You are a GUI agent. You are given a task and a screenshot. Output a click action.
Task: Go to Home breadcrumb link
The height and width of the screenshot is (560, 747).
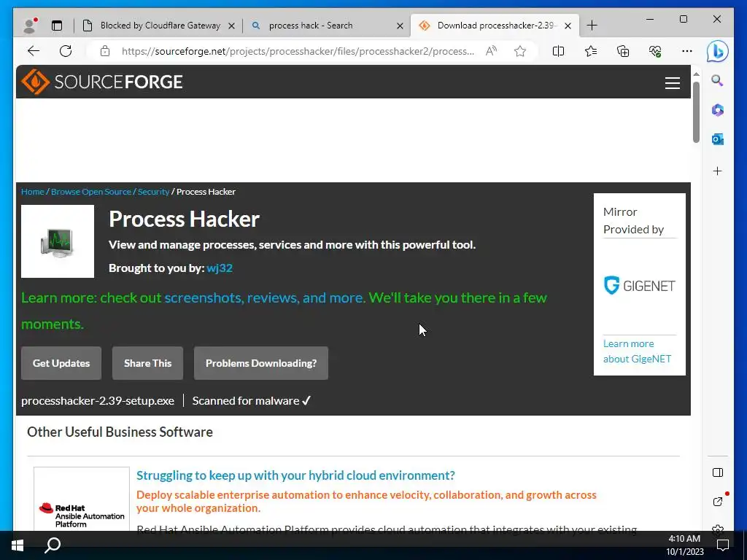[32, 192]
